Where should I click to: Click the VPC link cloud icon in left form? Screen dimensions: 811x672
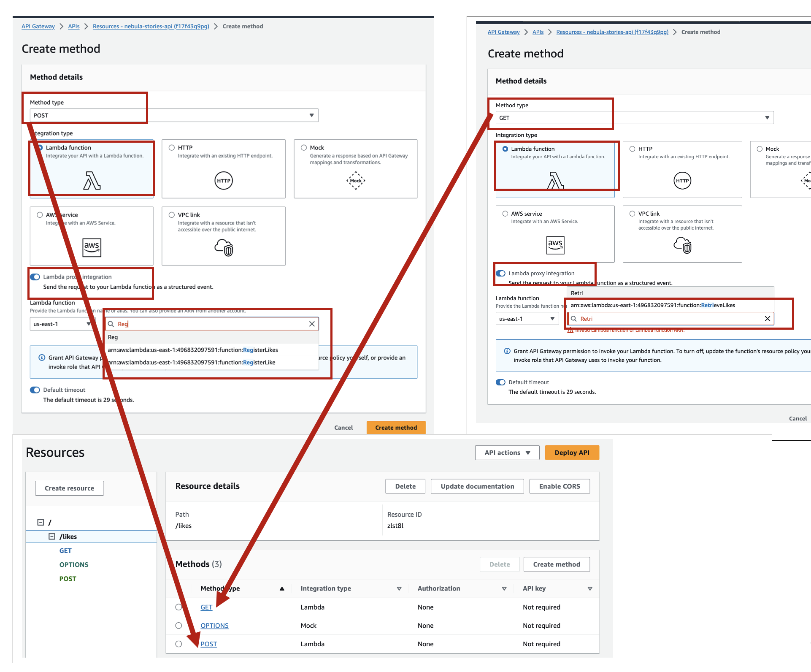pyautogui.click(x=224, y=247)
